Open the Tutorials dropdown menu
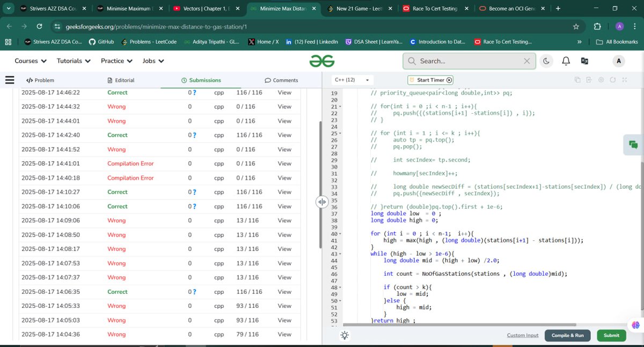 coord(74,61)
